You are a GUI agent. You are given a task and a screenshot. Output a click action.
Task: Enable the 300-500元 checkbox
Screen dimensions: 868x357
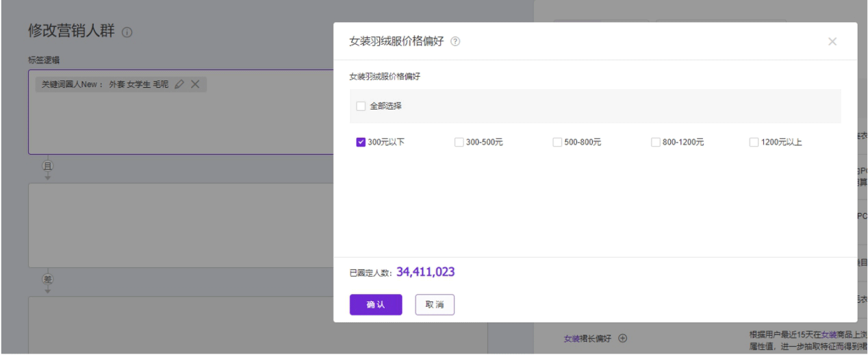[459, 143]
